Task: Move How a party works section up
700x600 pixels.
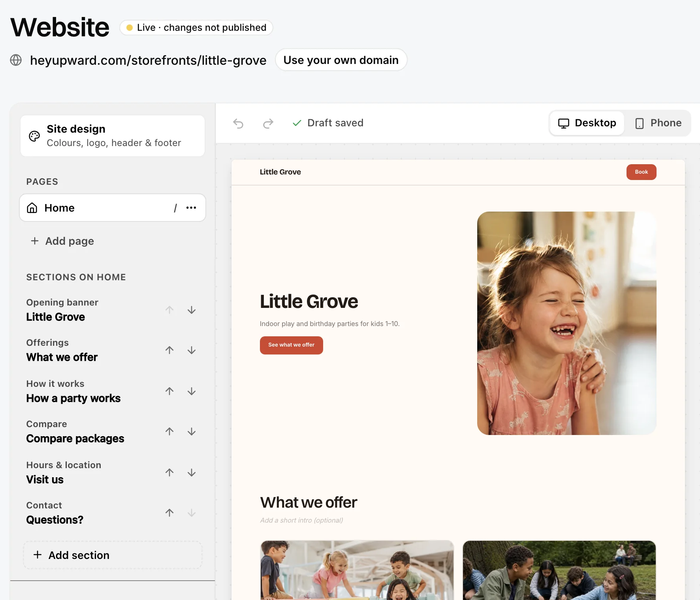Action: 169,391
